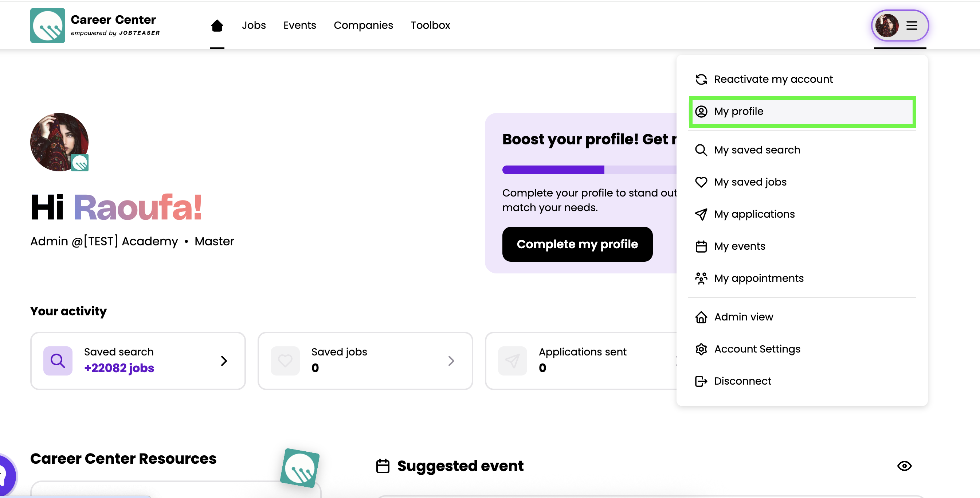Click the heart icon beside My saved jobs
The height and width of the screenshot is (498, 980).
click(x=701, y=182)
